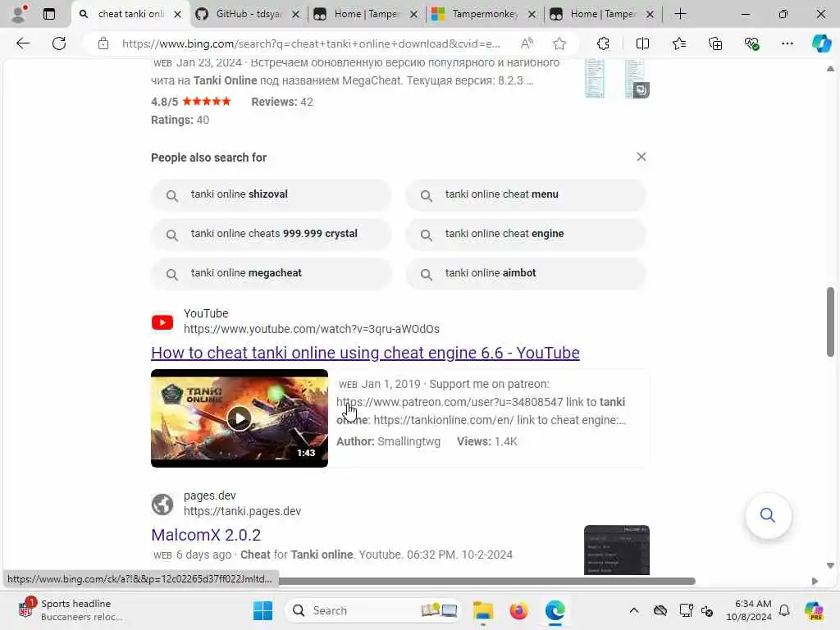This screenshot has width=840, height=630.
Task: Click Reviews: 42 text
Action: click(282, 102)
